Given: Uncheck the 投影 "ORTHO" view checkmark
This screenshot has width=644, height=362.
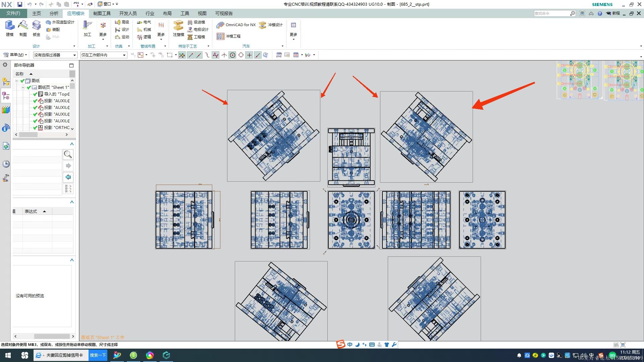Looking at the screenshot, I should (35, 128).
